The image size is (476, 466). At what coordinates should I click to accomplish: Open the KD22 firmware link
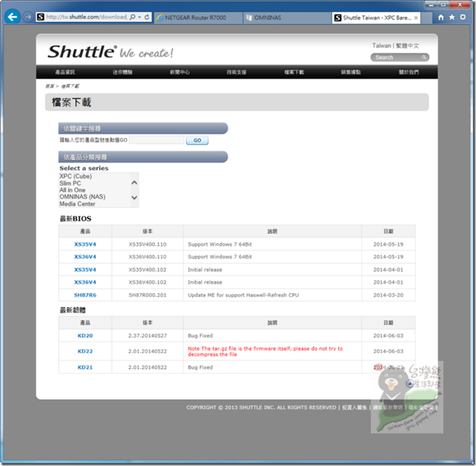(85, 351)
